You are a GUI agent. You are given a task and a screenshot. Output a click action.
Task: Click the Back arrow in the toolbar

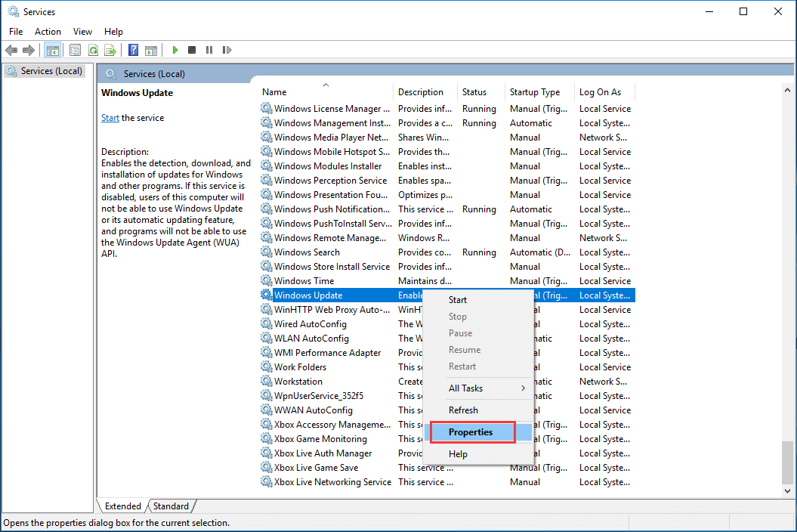[x=11, y=50]
